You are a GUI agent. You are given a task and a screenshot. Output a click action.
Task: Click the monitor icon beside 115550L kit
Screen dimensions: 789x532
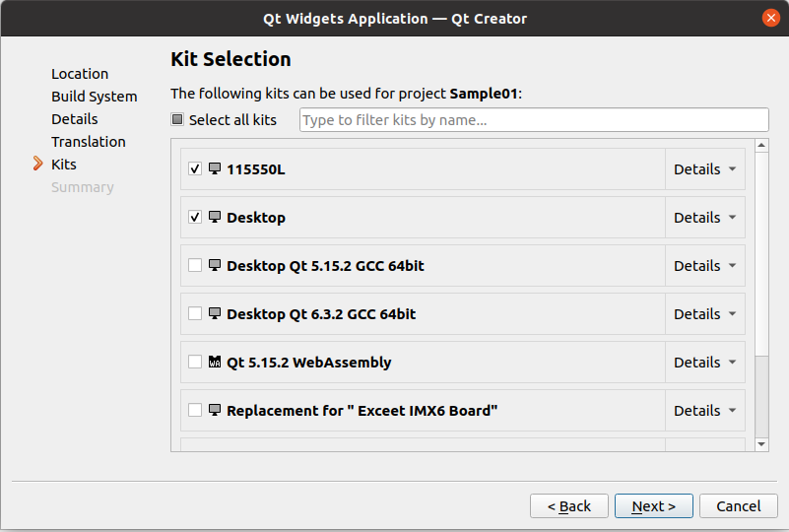(x=214, y=168)
